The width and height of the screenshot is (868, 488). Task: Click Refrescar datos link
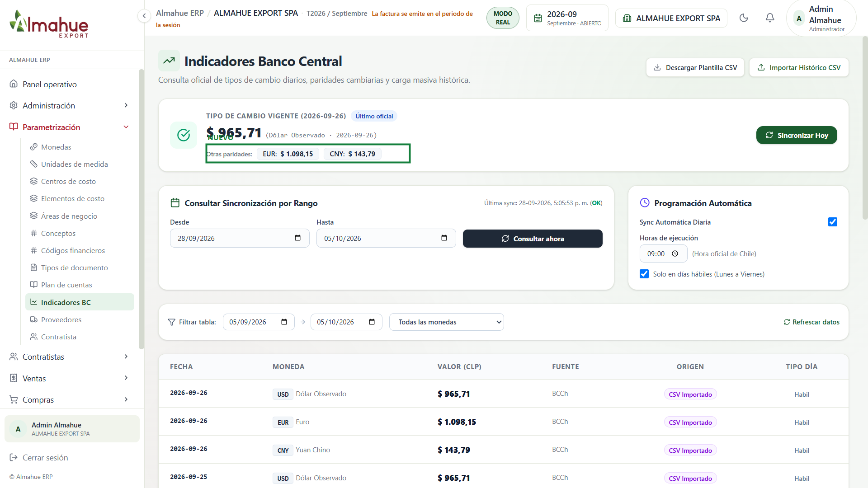(x=811, y=322)
